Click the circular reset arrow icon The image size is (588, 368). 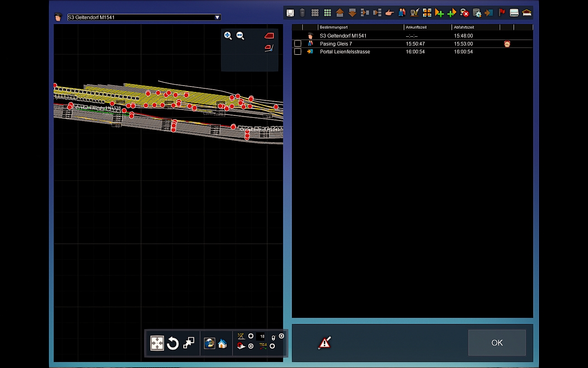(x=173, y=344)
